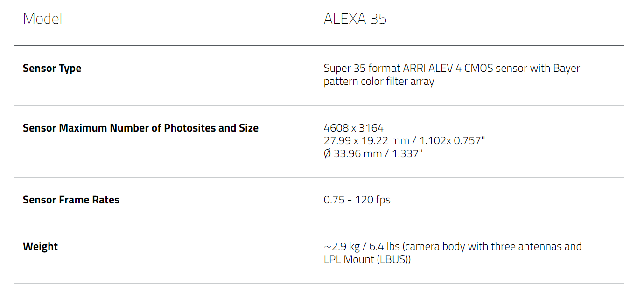The height and width of the screenshot is (305, 644).
Task: Click the 1.102x 0.757" inch dimensions
Action: 452,140
